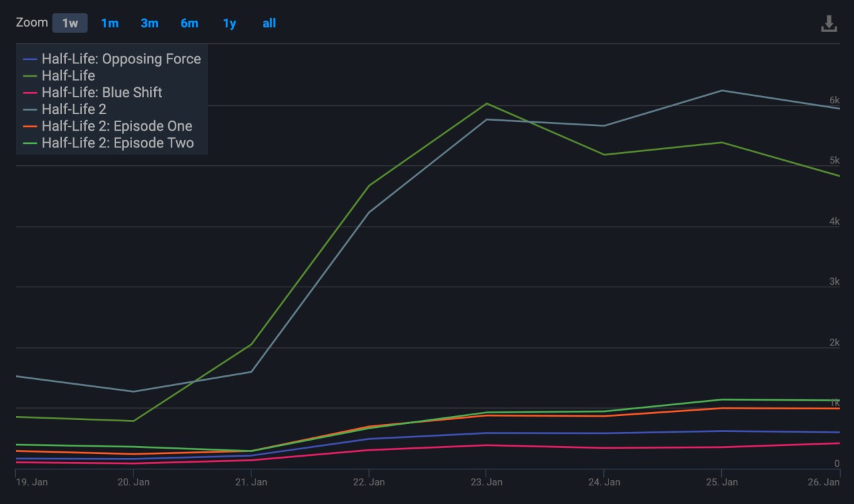This screenshot has height=504, width=854.
Task: Set zoom range to 3m
Action: (x=149, y=23)
